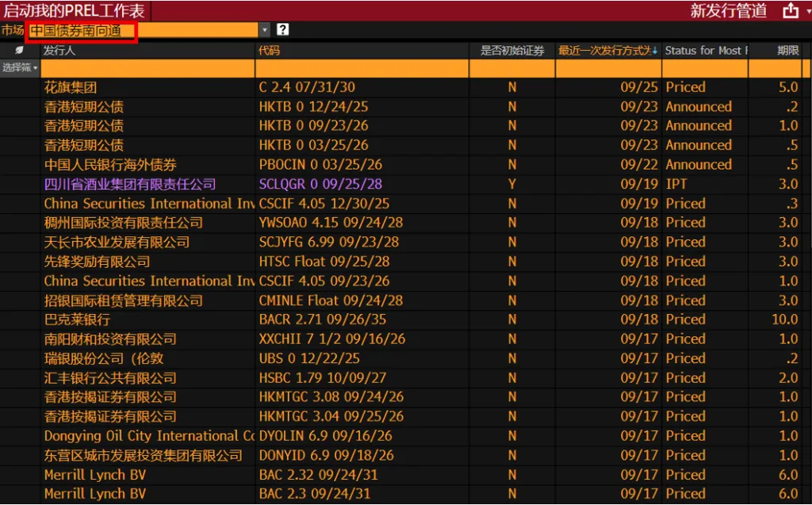The image size is (812, 505).
Task: Select ticker HKMTGC 3.08 09/24/26
Action: point(331,397)
